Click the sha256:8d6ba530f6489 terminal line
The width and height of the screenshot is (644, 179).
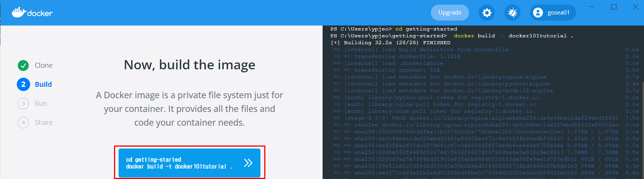coord(486,152)
